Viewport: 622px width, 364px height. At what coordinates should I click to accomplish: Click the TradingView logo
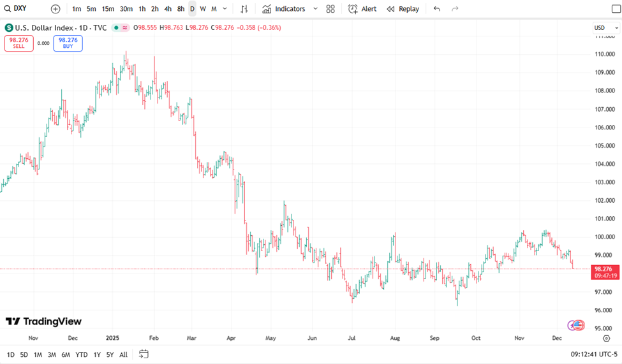pyautogui.click(x=43, y=321)
